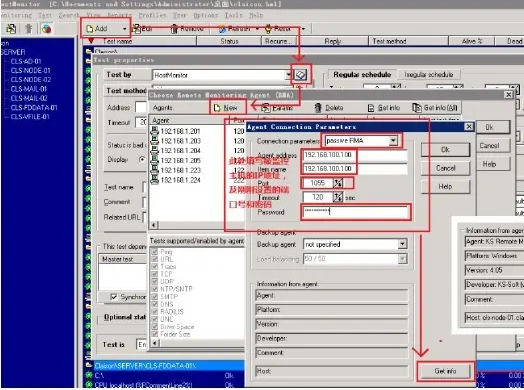This screenshot has width=524, height=390.
Task: Select CLS-MAIL-02 in the server tree
Action: pyautogui.click(x=29, y=98)
